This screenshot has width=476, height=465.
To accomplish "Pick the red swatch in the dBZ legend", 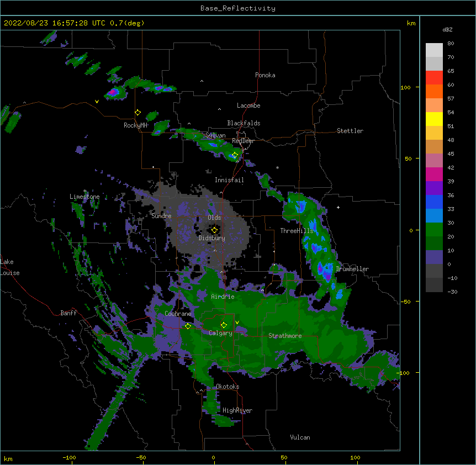I will (434, 78).
